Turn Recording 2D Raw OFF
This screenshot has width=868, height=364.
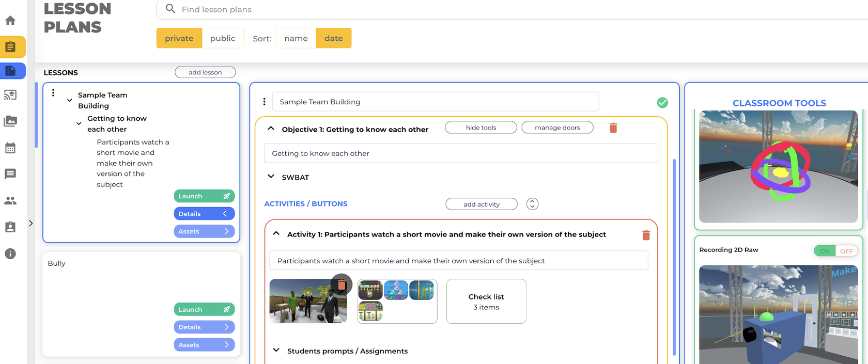[846, 251]
